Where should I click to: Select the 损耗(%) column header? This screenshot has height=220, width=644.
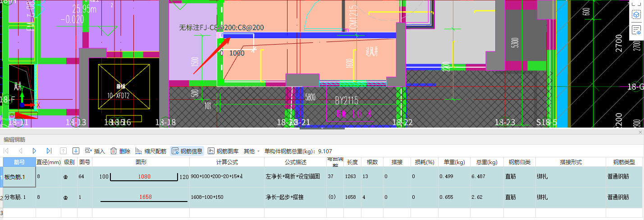click(424, 162)
